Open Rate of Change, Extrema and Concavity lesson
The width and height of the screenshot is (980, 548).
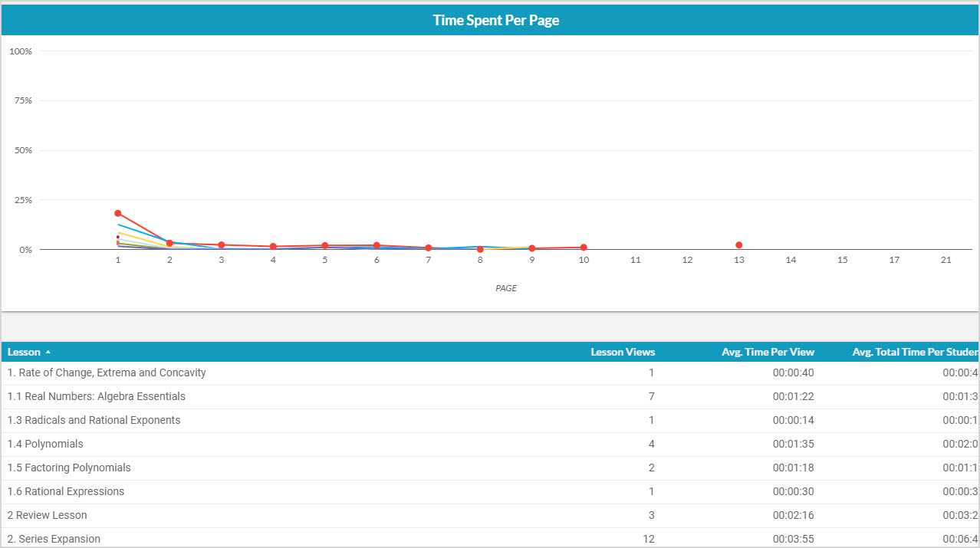107,373
